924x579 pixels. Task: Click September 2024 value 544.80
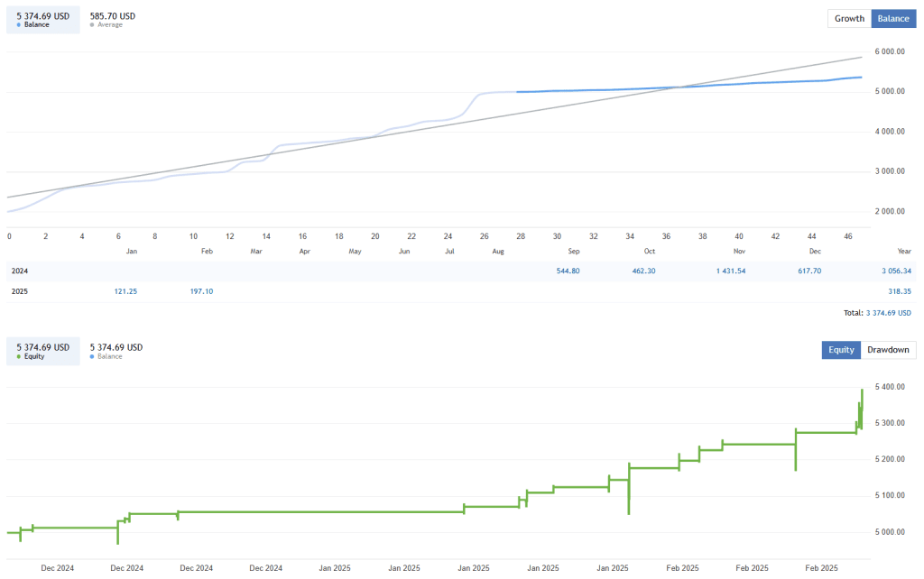click(x=567, y=271)
